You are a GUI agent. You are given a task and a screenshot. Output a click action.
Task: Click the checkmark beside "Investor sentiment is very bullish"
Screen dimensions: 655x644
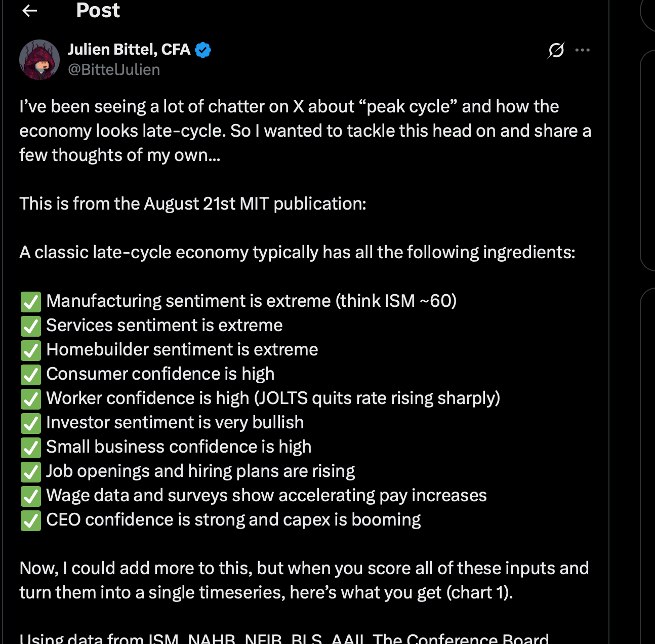[31, 423]
